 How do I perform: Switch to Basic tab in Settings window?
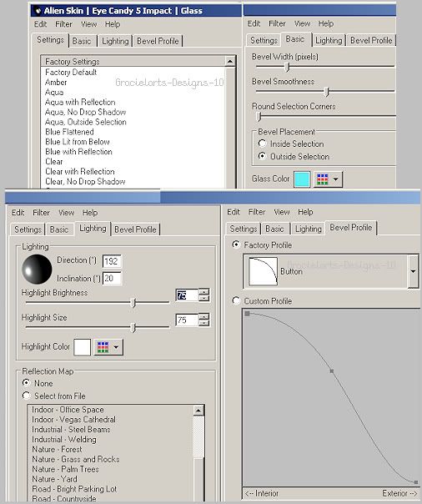pos(82,41)
